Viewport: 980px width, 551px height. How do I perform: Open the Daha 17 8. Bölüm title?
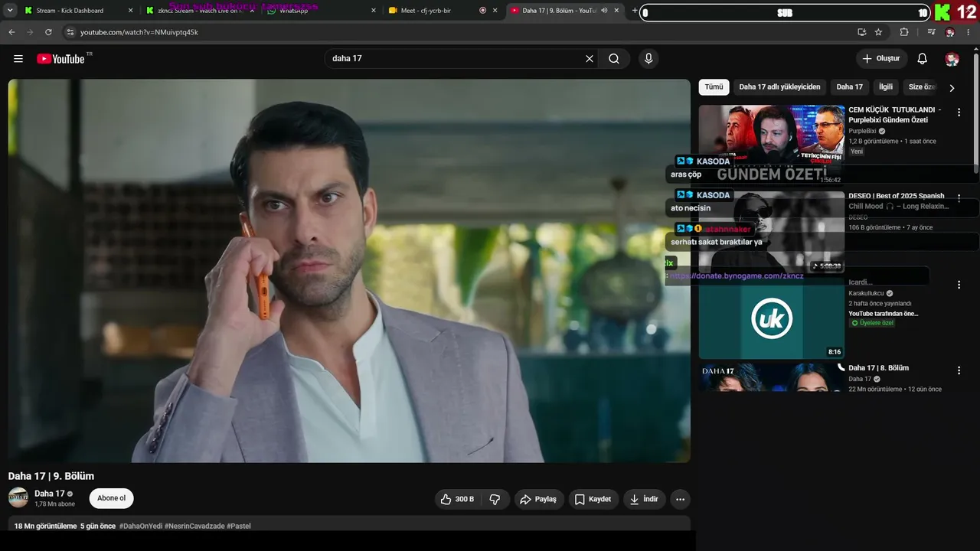(x=879, y=368)
